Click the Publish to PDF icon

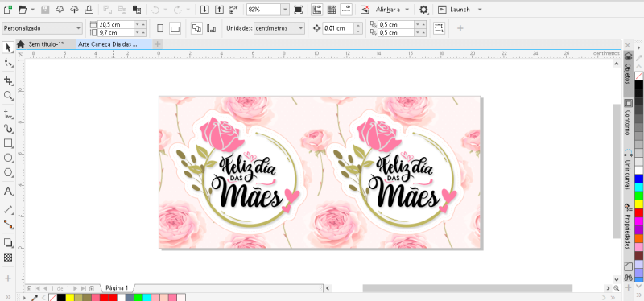(234, 9)
